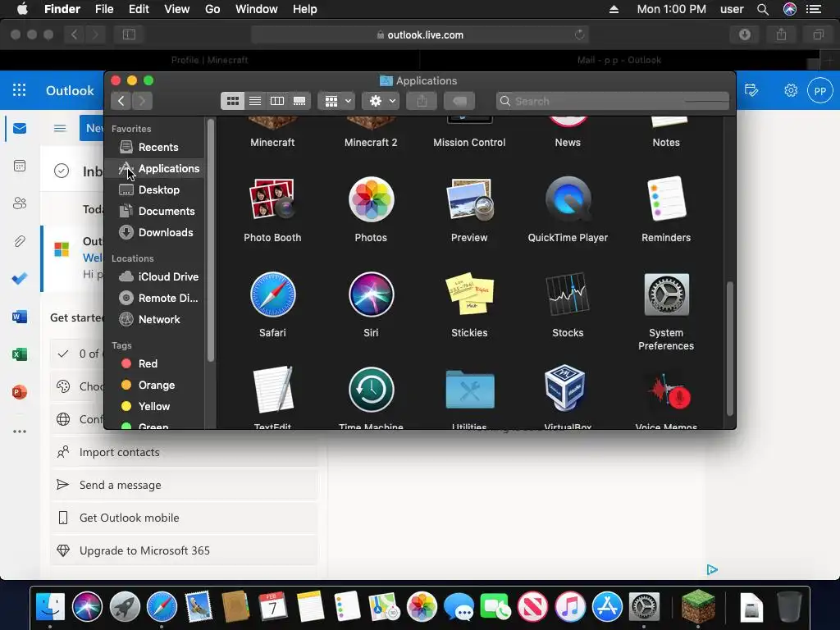840x630 pixels.
Task: Select the Voice Memos app icon
Action: 669,392
